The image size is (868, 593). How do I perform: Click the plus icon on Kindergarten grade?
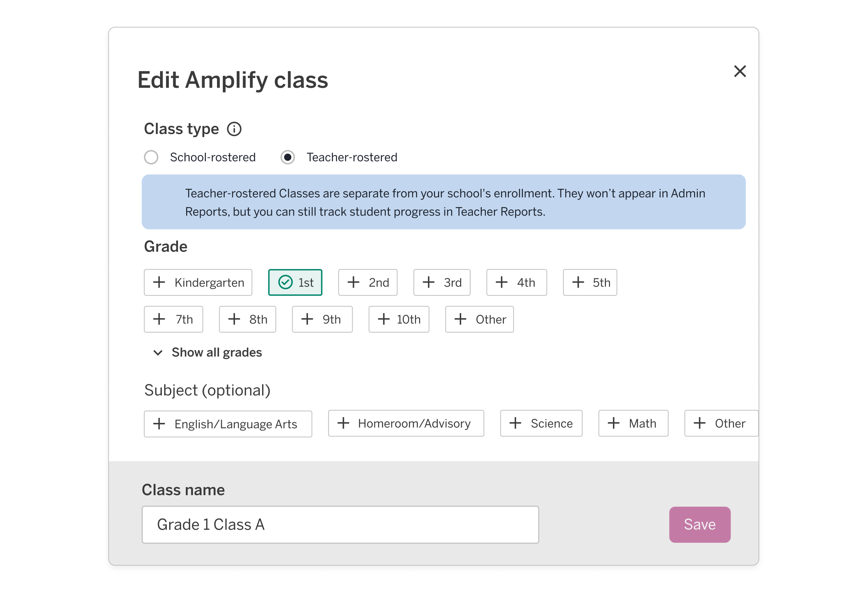point(159,283)
